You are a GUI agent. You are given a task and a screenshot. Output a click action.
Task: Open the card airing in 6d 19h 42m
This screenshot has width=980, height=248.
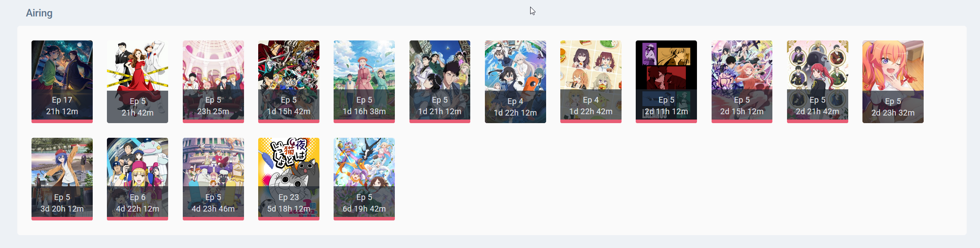pyautogui.click(x=364, y=179)
